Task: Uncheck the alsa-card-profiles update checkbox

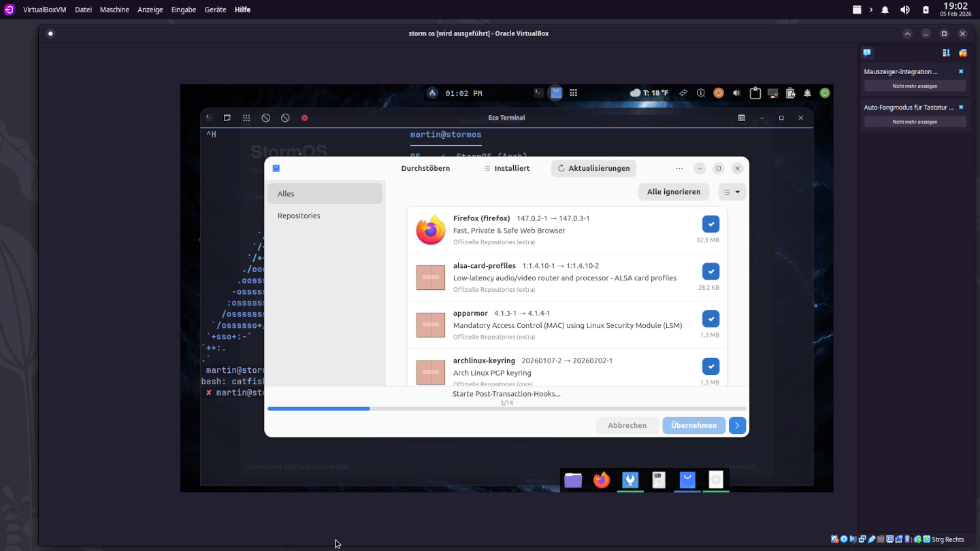Action: pos(710,271)
